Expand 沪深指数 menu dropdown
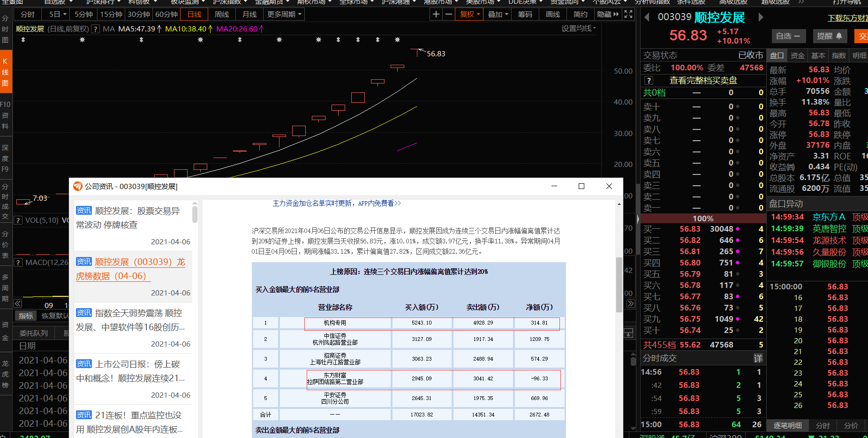 pos(230,2)
